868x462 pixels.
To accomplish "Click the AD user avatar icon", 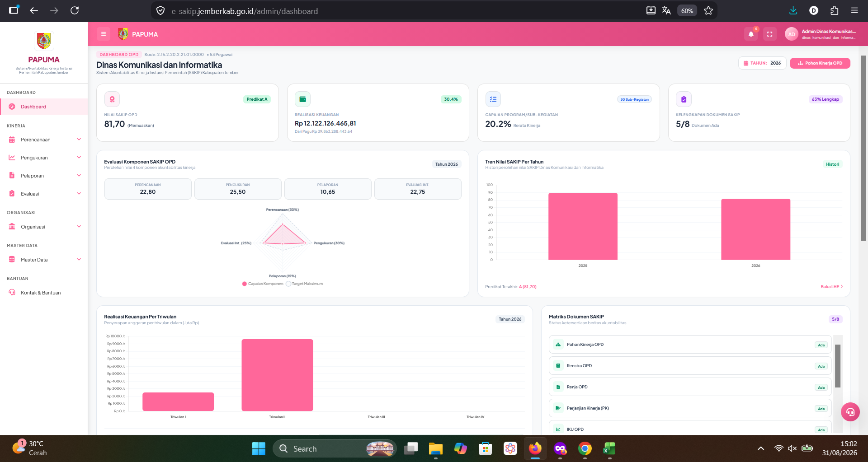I will tap(792, 34).
